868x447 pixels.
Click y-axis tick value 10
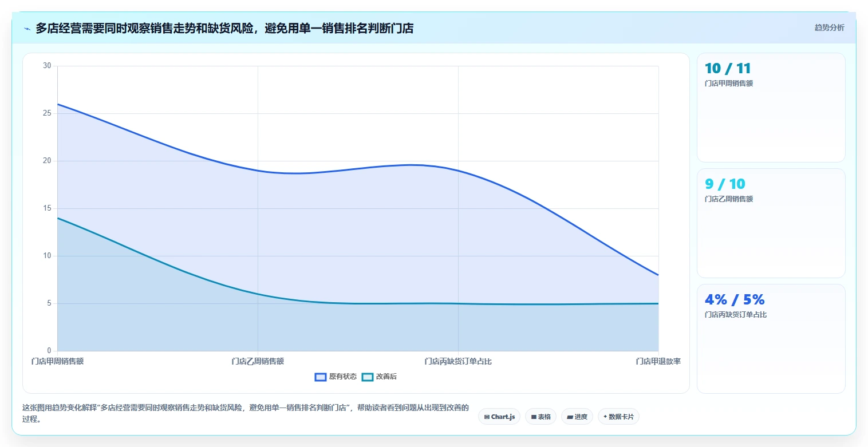pos(47,256)
